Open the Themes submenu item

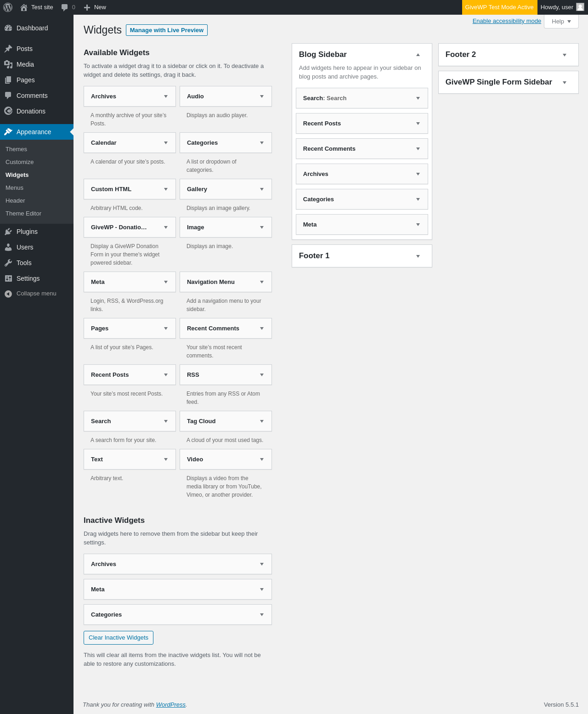(x=37, y=149)
